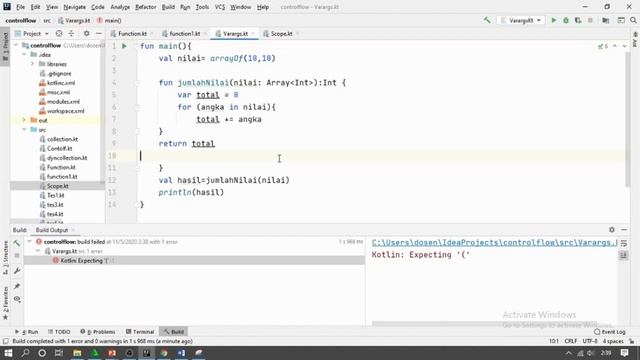
Task: Click the Varargs.kt file path link in build console
Action: coord(494,243)
